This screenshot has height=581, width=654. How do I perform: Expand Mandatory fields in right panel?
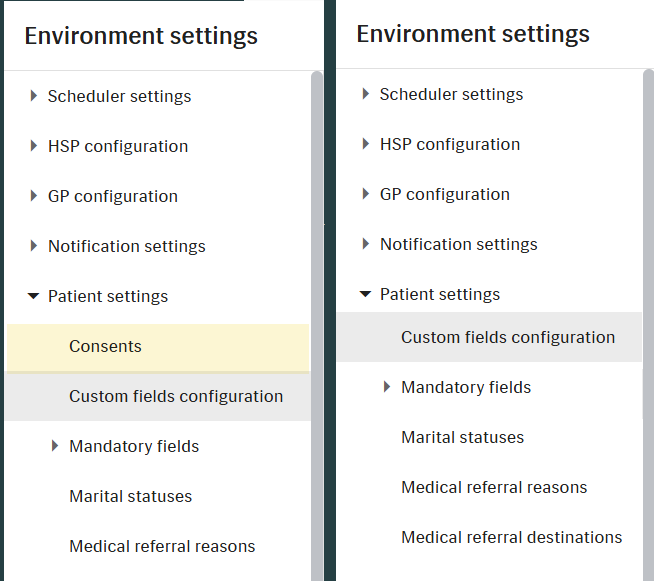pos(387,387)
